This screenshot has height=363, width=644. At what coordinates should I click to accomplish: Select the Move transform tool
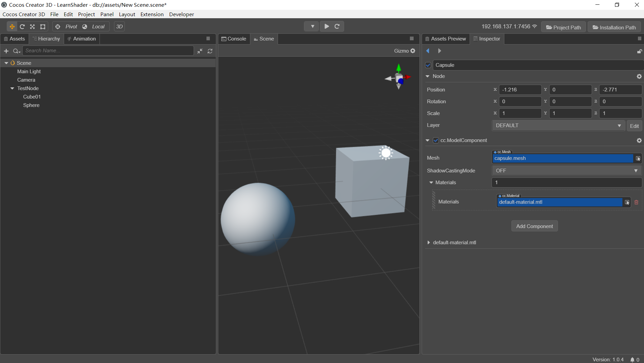(12, 27)
